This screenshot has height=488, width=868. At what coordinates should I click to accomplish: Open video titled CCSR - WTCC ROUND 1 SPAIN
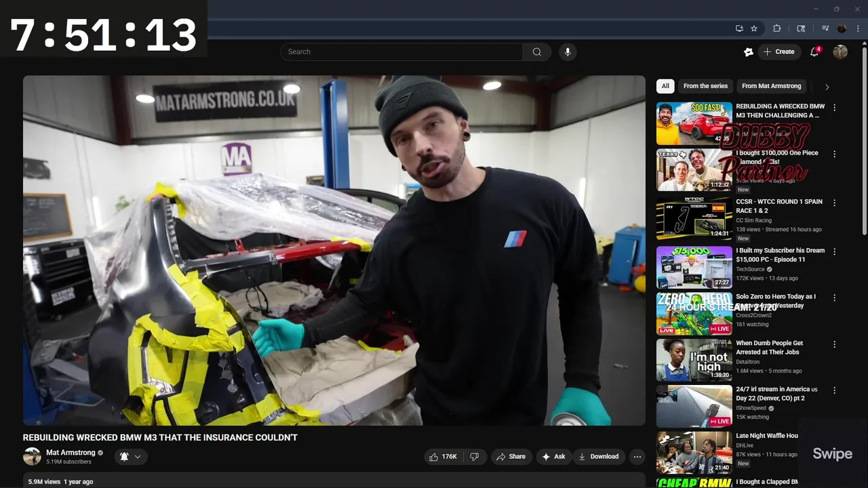pos(779,206)
